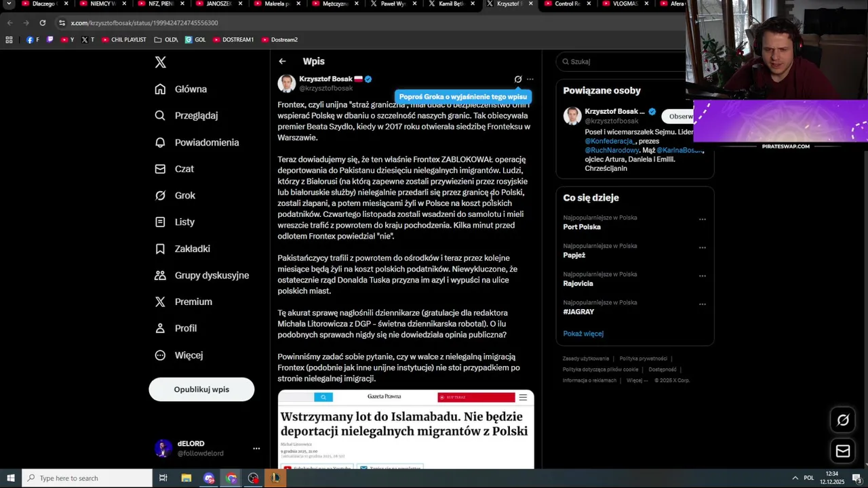Image resolution: width=868 pixels, height=488 pixels.
Task: Open Polityka prywatności footer link
Action: [x=643, y=359]
